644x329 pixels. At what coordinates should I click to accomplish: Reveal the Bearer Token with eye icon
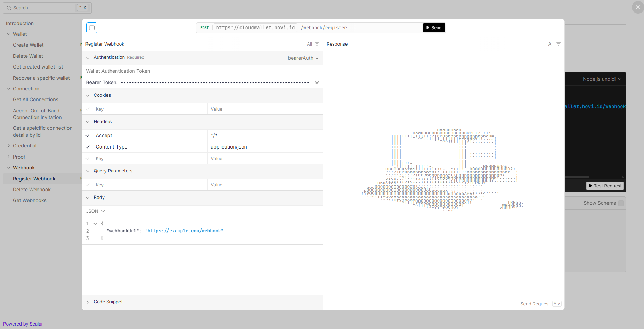[317, 82]
